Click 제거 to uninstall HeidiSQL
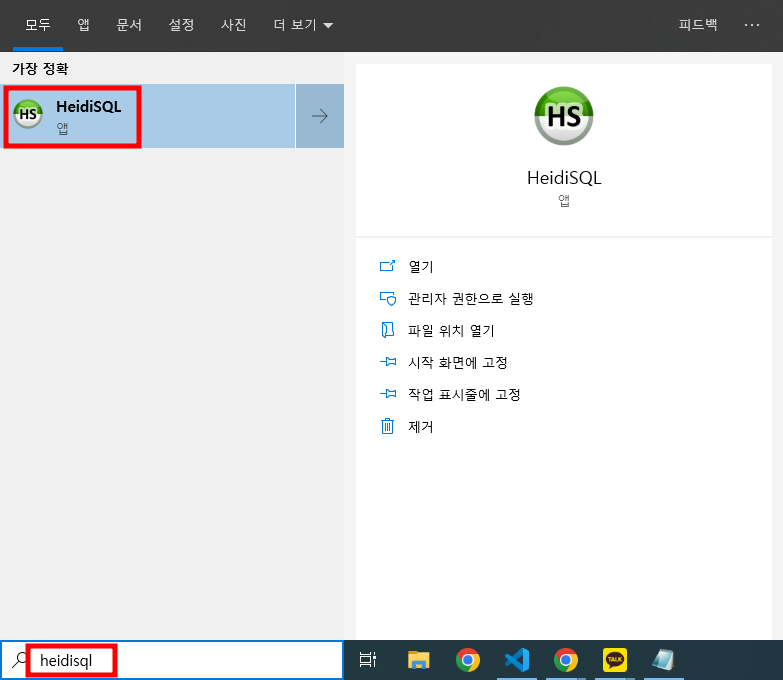 pyautogui.click(x=420, y=426)
